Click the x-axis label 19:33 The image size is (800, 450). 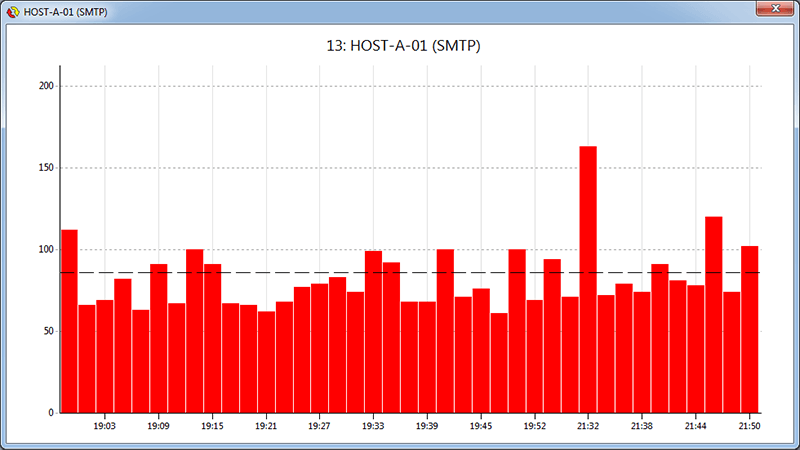click(373, 426)
